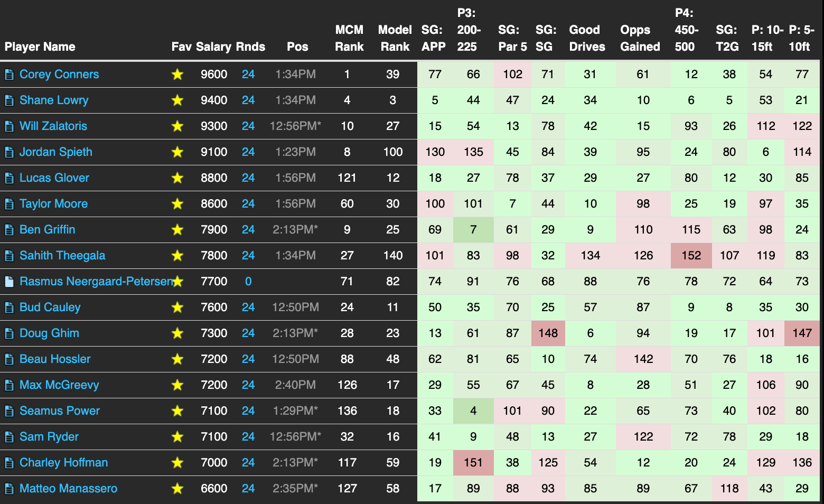Viewport: 824px width, 504px height.
Task: Sort table by Fav column header
Action: (181, 46)
